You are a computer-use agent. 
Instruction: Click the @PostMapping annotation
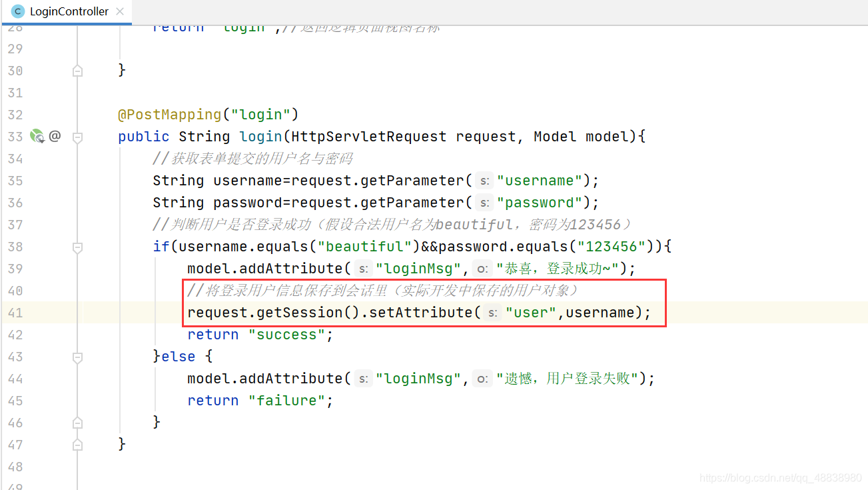point(169,115)
